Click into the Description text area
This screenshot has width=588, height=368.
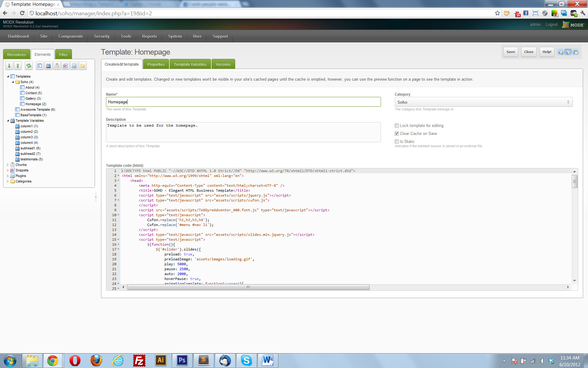[243, 132]
